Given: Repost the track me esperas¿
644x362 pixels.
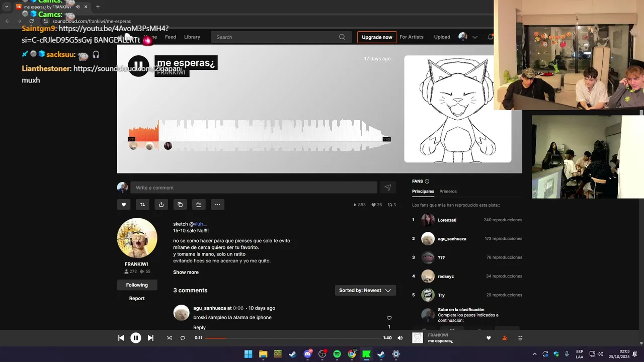Looking at the screenshot, I should click(142, 204).
